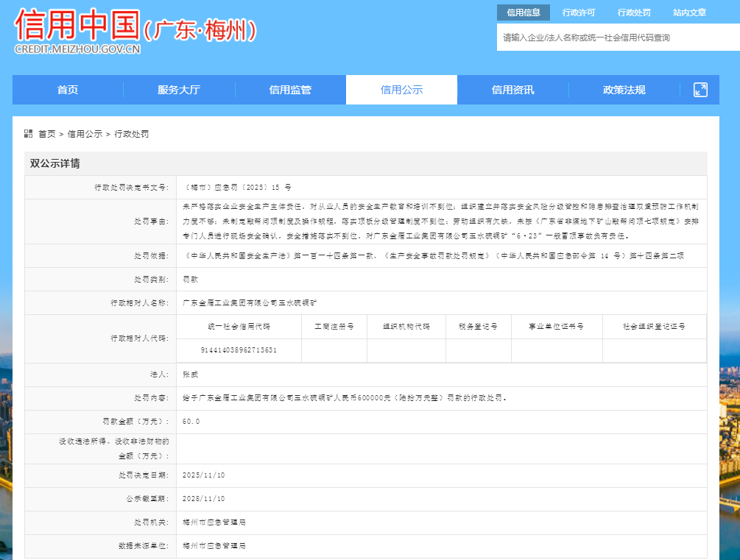Open the 信用公示 navigation menu item
Screen dimensions: 740x560
click(x=401, y=90)
